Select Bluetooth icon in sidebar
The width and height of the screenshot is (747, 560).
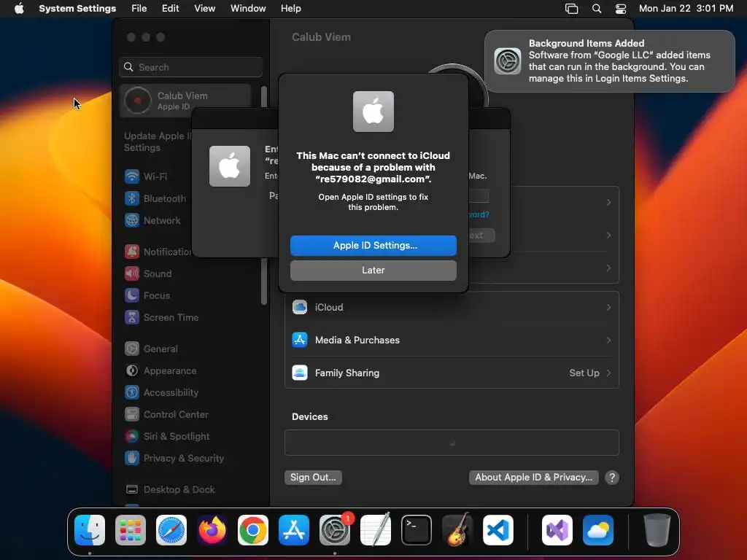click(x=132, y=198)
